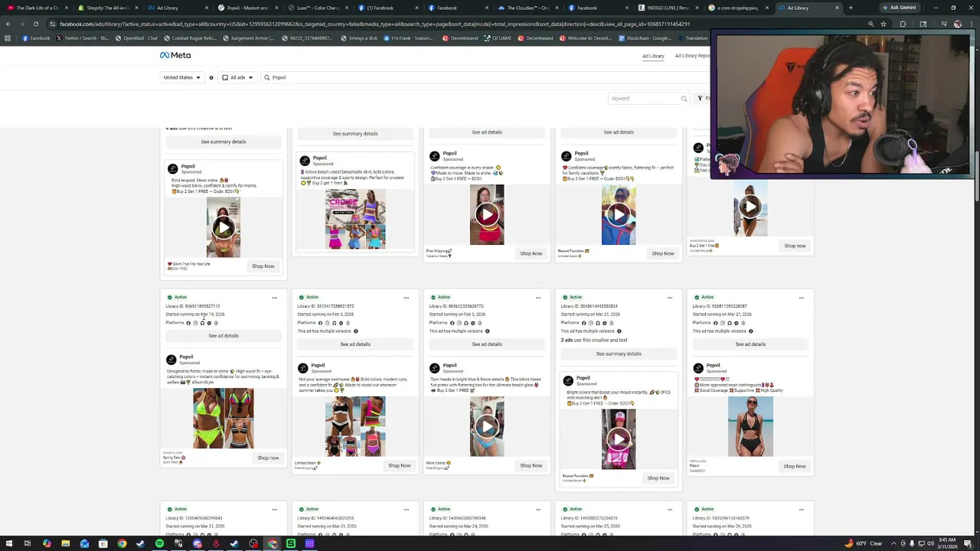Open the Judgement Armor bookmark
Image resolution: width=980 pixels, height=551 pixels.
(x=249, y=38)
